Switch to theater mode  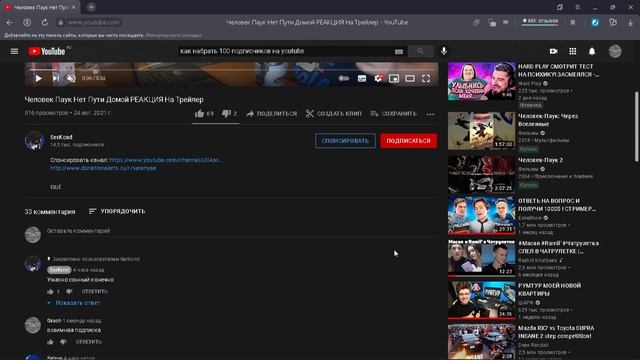410,78
